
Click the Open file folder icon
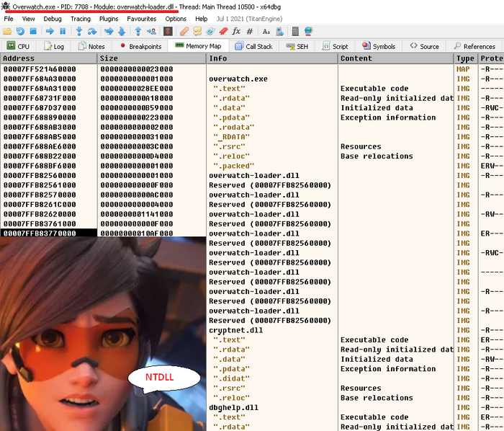tap(8, 31)
